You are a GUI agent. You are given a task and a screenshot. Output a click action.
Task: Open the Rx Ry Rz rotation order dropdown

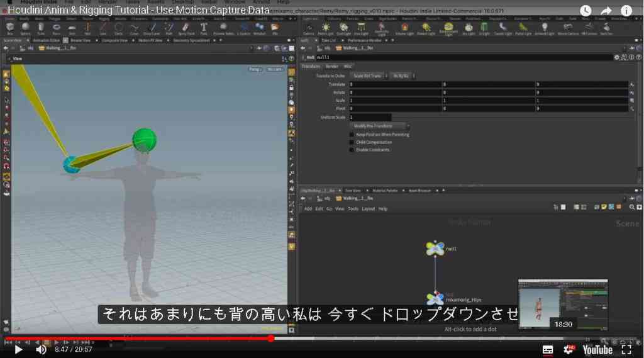pos(402,76)
